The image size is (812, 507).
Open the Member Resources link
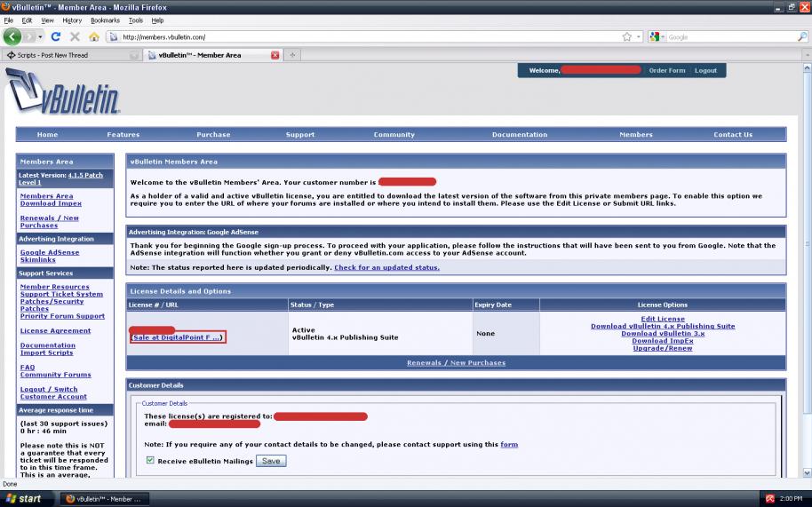(54, 287)
